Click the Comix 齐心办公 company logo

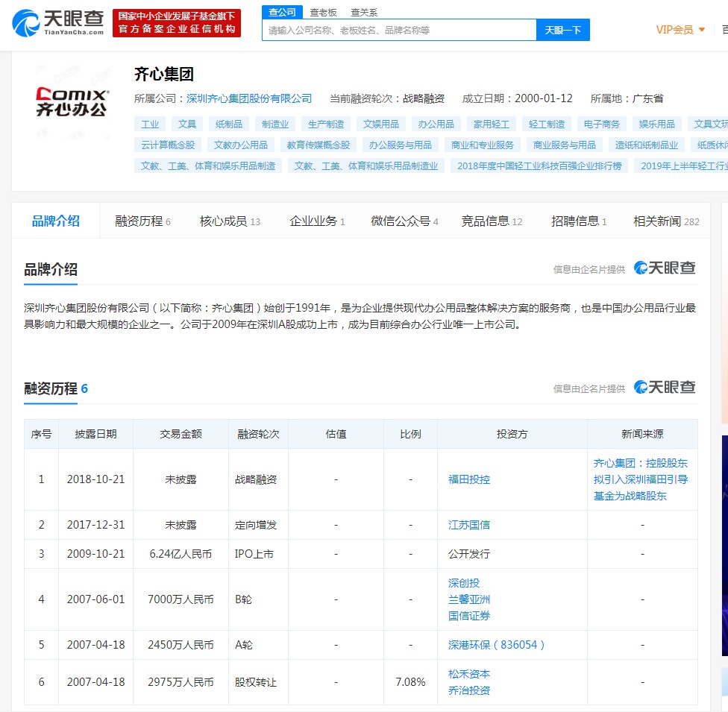(72, 101)
